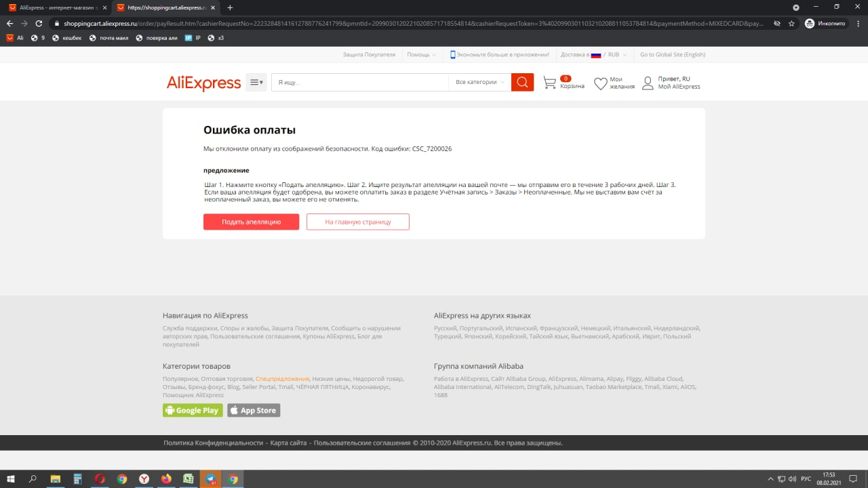The image size is (868, 488).
Task: Click browser Forward arrow
Action: pyautogui.click(x=24, y=23)
